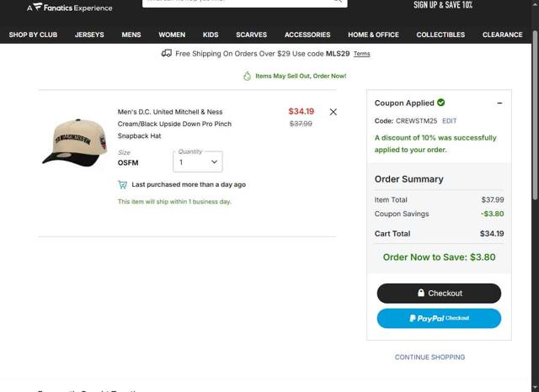Click the D.C. United hat thumbnail
The height and width of the screenshot is (392, 539).
[x=75, y=141]
